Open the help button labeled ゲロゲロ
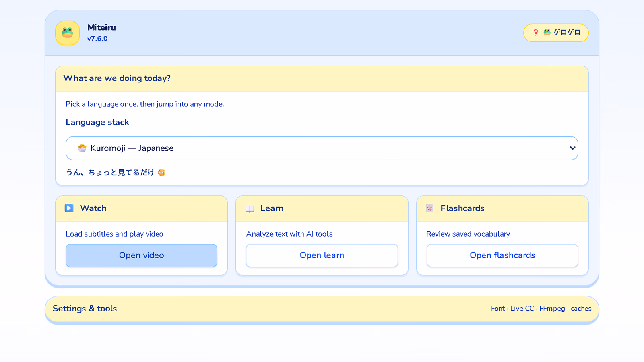Screen dimensions: 644x362 (556, 33)
